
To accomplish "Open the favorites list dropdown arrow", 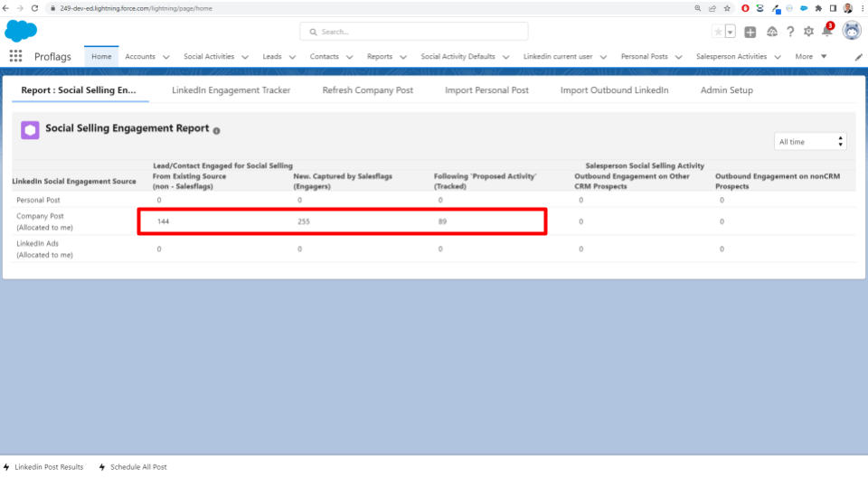I will (731, 33).
